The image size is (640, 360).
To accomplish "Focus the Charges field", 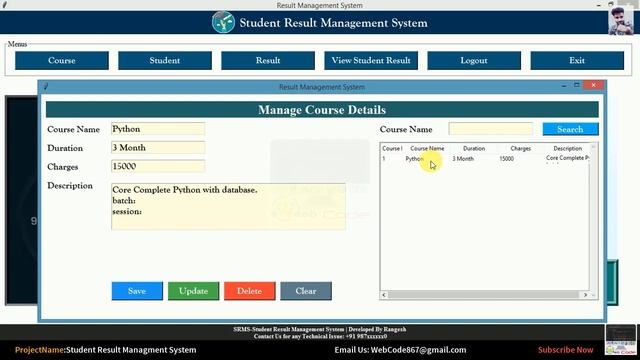I will pos(158,167).
